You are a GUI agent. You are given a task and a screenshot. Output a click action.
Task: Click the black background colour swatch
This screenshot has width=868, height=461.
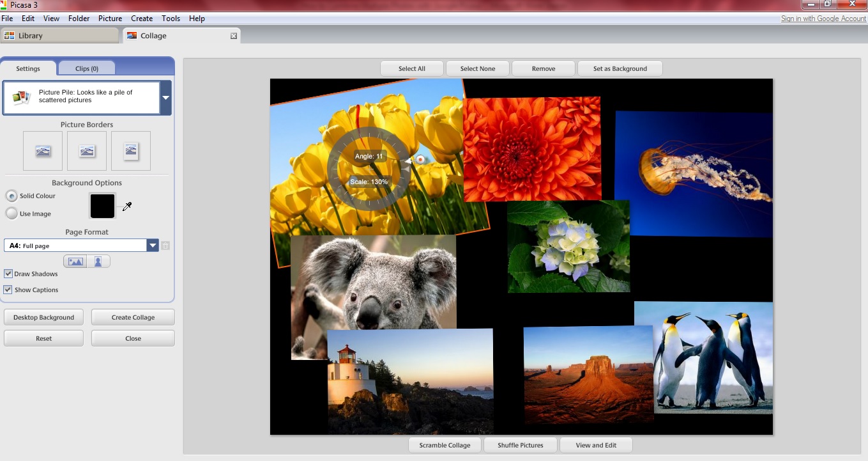[102, 206]
